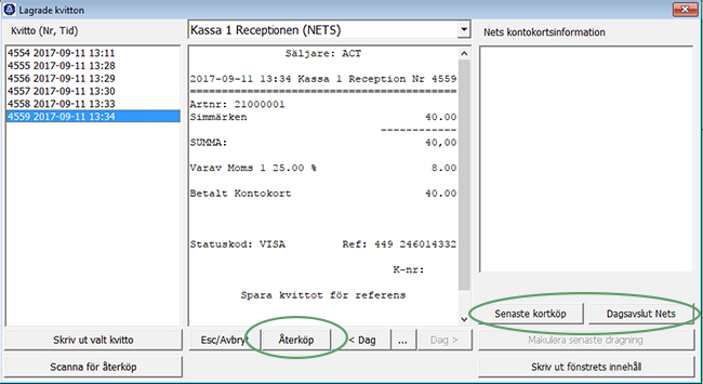The height and width of the screenshot is (384, 703).
Task: Click Skriv ut valt kvitto
Action: pos(93,340)
